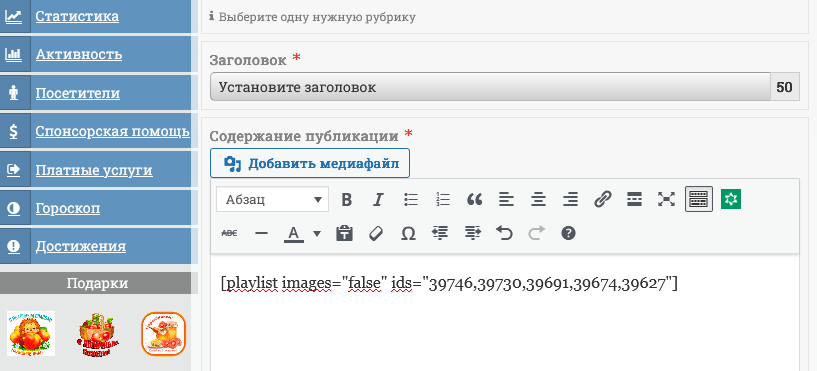
Task: Insert a bulleted list
Action: pyautogui.click(x=411, y=199)
